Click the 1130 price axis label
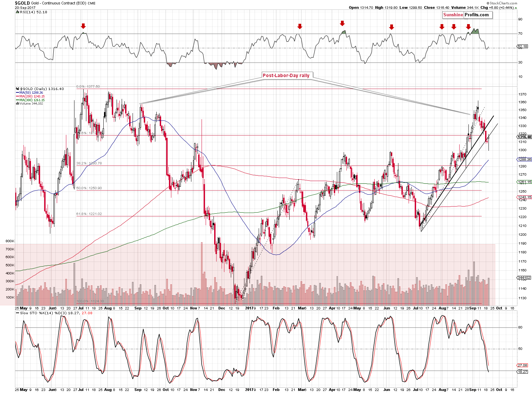532x393 pixels. (522, 298)
